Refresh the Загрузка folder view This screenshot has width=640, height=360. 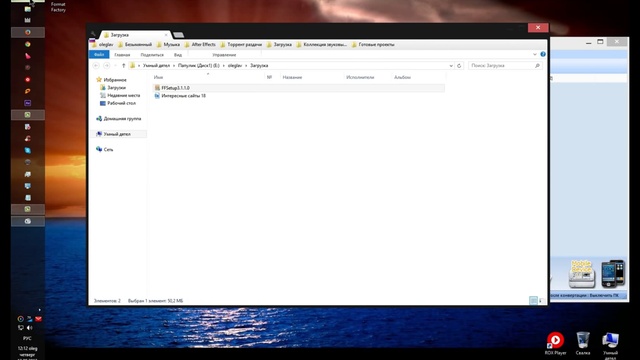coord(459,66)
